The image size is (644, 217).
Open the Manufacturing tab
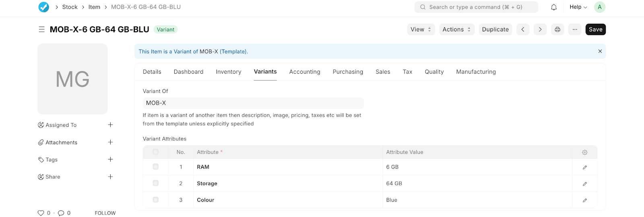(x=476, y=72)
